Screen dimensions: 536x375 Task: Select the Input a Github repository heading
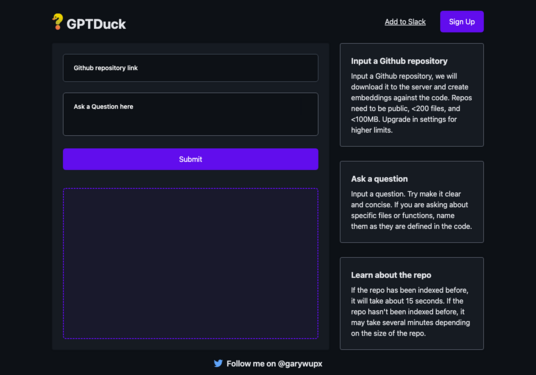[399, 61]
